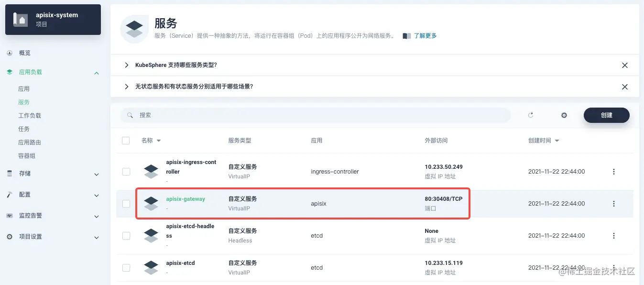Expand the 配置 sidebar section
Viewport: 644px width, 285px height.
pos(97,196)
